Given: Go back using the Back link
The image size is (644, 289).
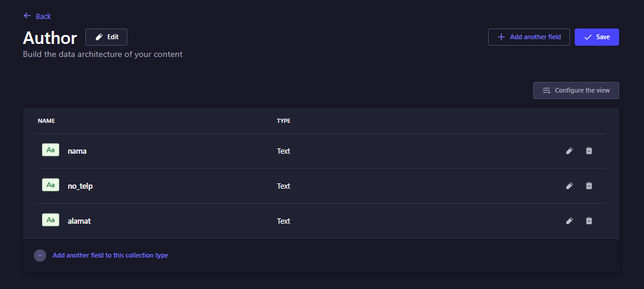Looking at the screenshot, I should pos(37,16).
